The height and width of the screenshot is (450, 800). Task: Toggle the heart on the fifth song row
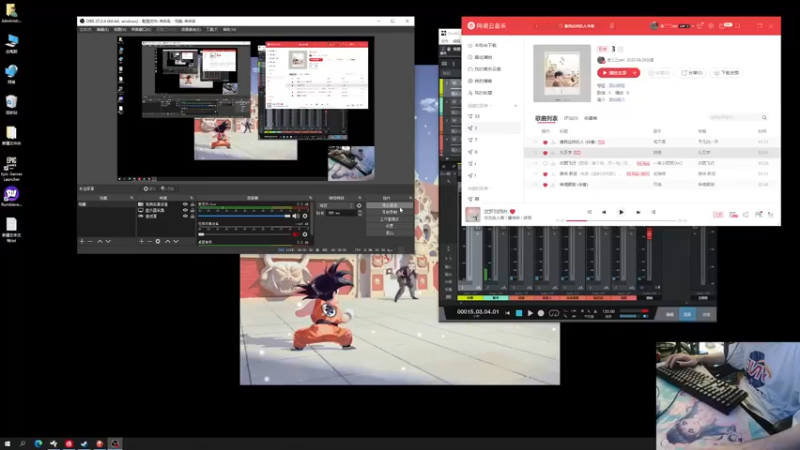[545, 185]
